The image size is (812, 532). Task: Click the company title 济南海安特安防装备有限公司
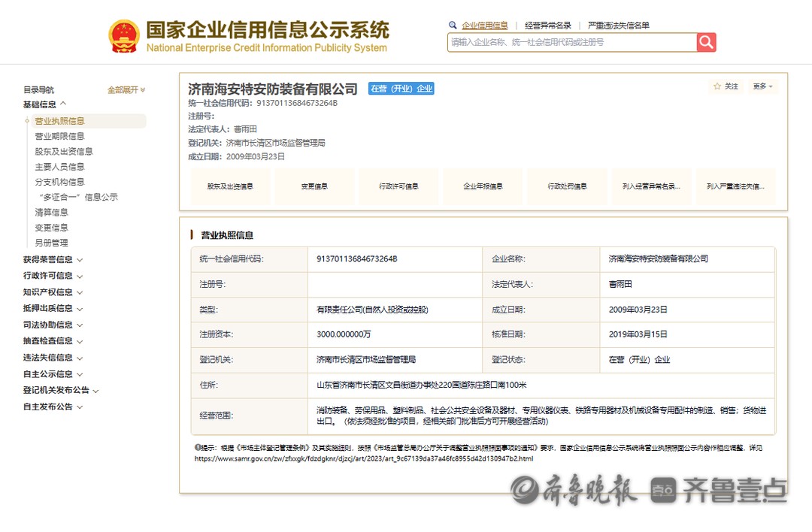click(272, 89)
